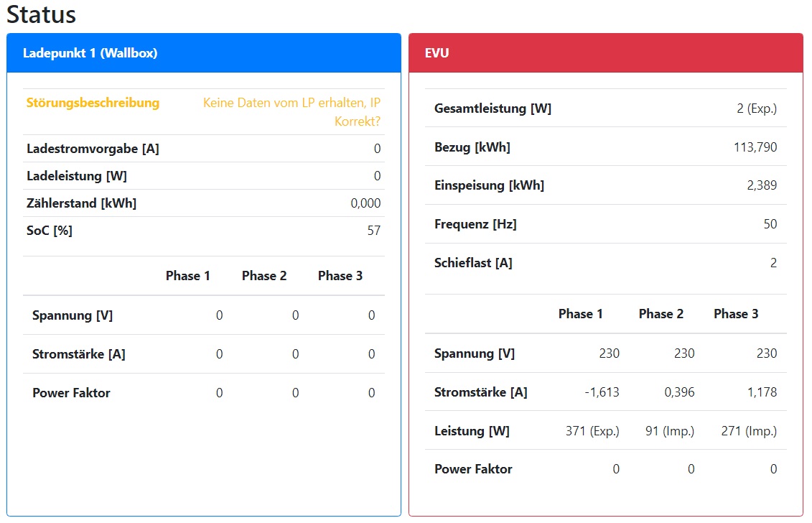Select the Schieflast [A] label

tap(473, 263)
